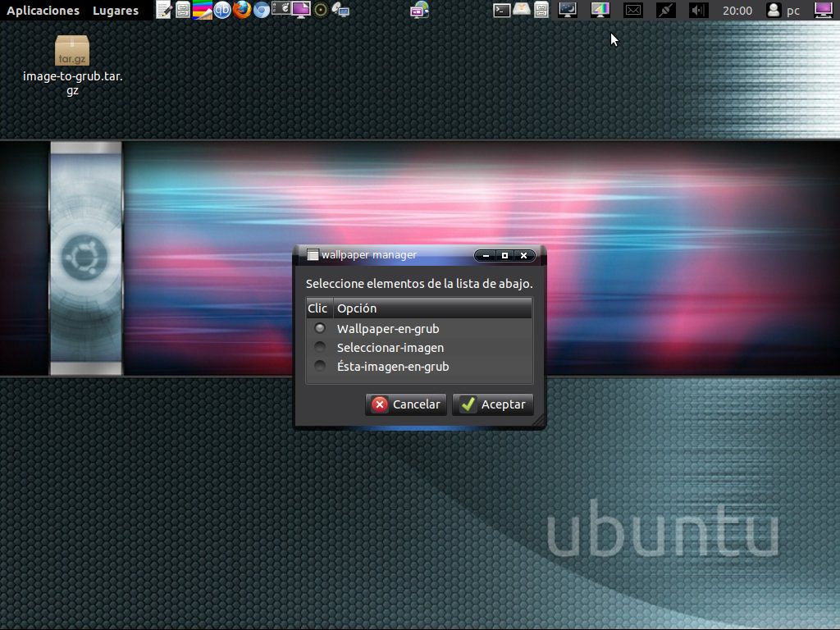Click the Aceptar button

[x=493, y=404]
